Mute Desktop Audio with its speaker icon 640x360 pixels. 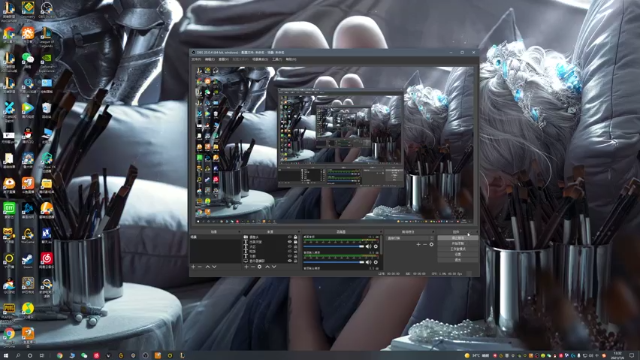[x=369, y=247]
